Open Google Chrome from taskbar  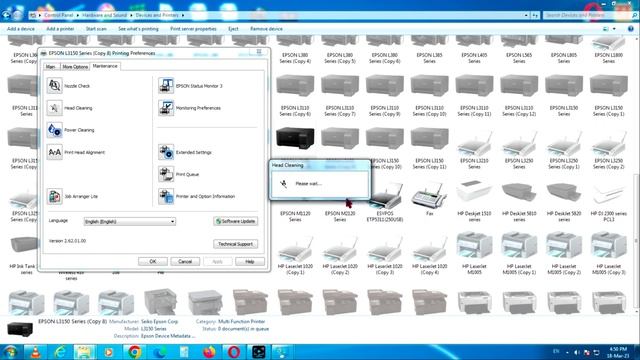click(x=135, y=351)
